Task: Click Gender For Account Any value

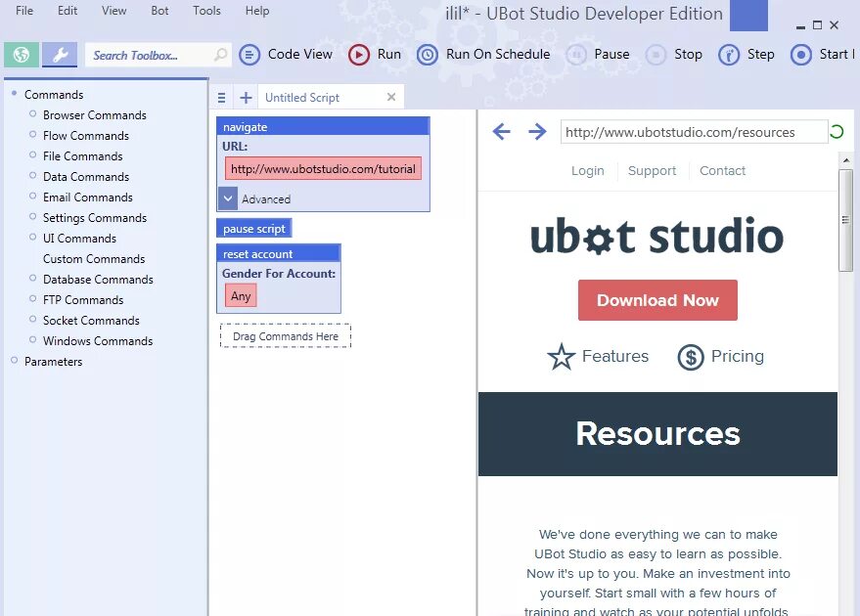Action: pos(241,296)
